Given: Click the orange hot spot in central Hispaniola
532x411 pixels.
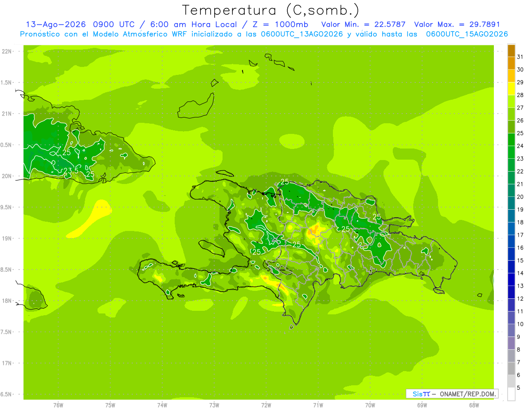Looking at the screenshot, I should click(316, 230).
